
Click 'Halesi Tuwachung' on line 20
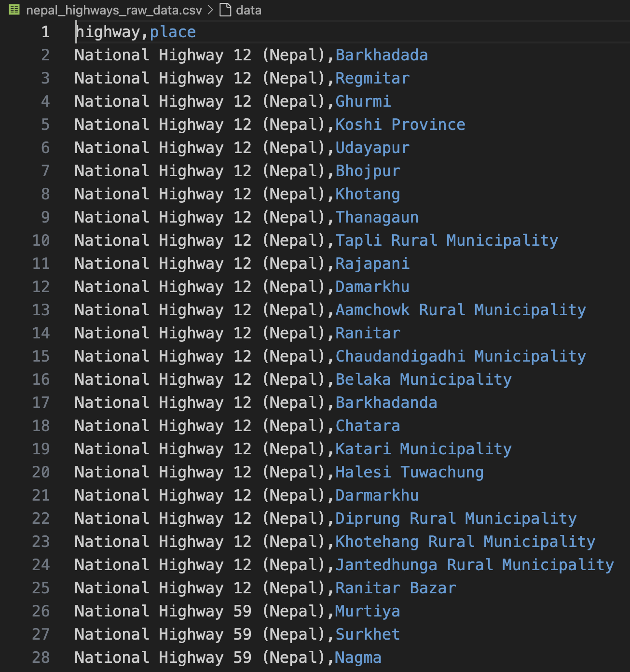pyautogui.click(x=410, y=472)
